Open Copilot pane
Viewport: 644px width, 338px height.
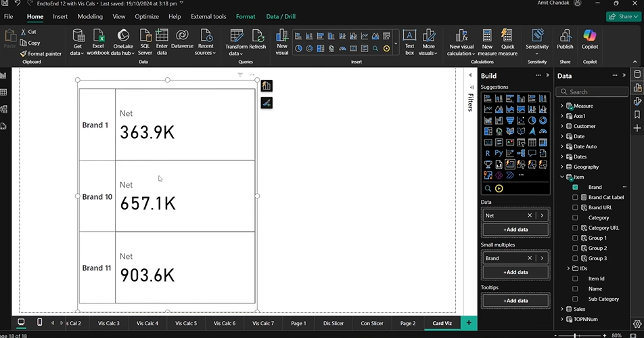tap(590, 39)
